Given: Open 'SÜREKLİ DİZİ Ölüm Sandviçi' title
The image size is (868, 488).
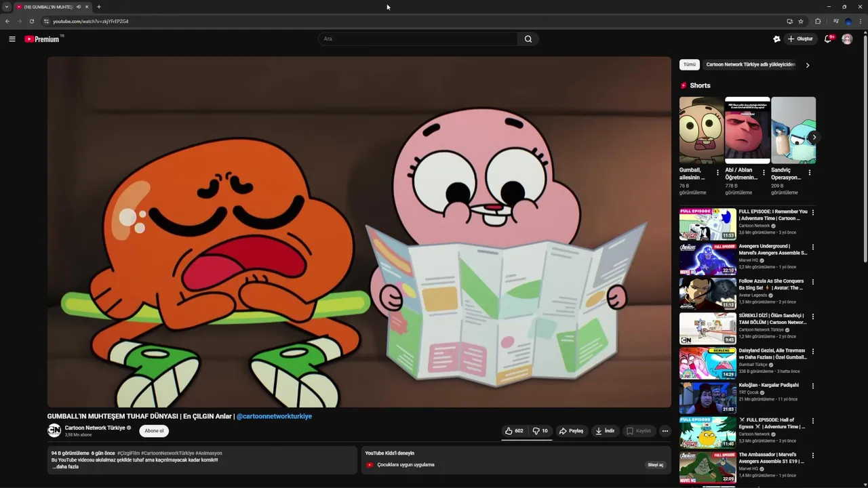Looking at the screenshot, I should point(773,319).
